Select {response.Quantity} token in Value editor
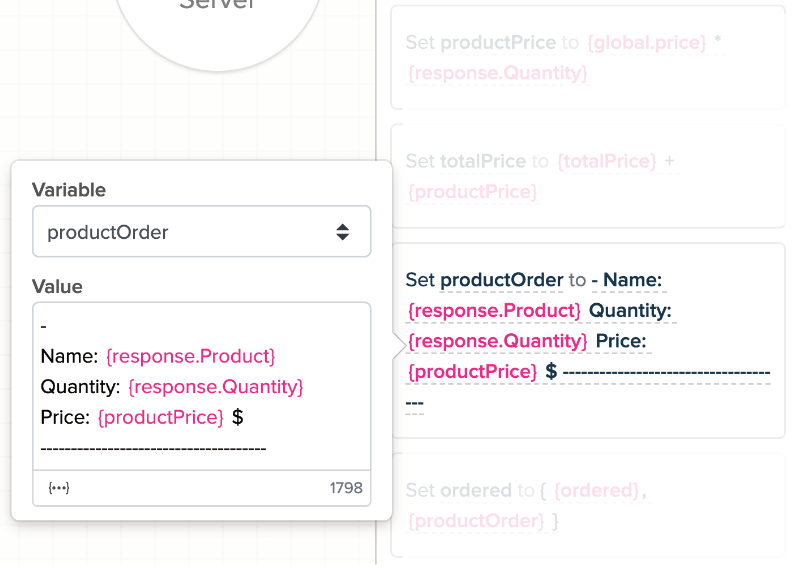The height and width of the screenshot is (567, 800). 215,386
